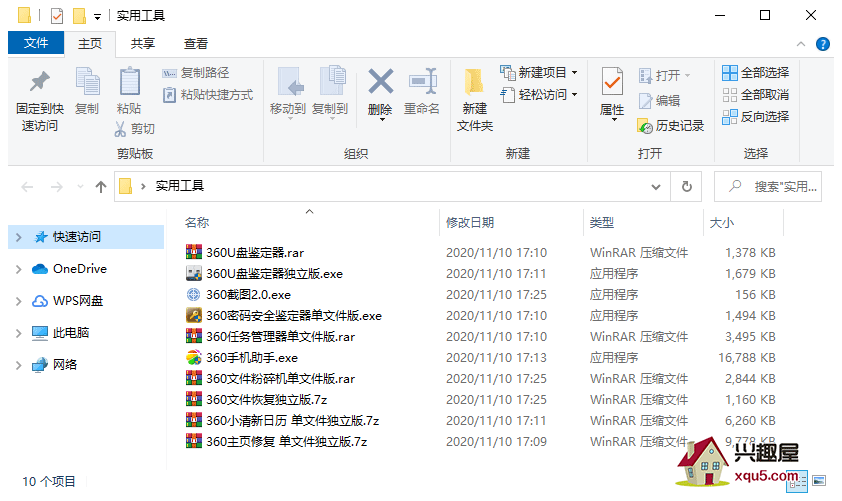The width and height of the screenshot is (842, 501).
Task: Sort by Size (大小) column header
Action: [x=722, y=223]
